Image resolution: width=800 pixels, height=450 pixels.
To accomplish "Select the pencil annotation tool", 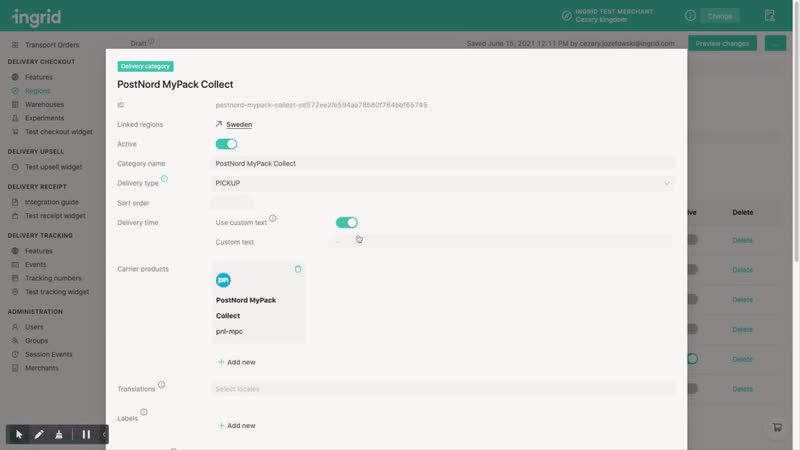I will click(39, 434).
